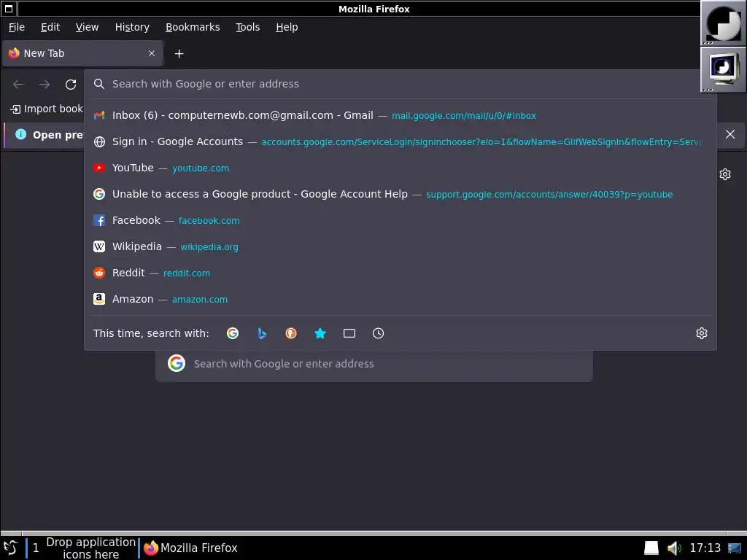Open the File menu
Image resolution: width=747 pixels, height=560 pixels.
point(17,27)
